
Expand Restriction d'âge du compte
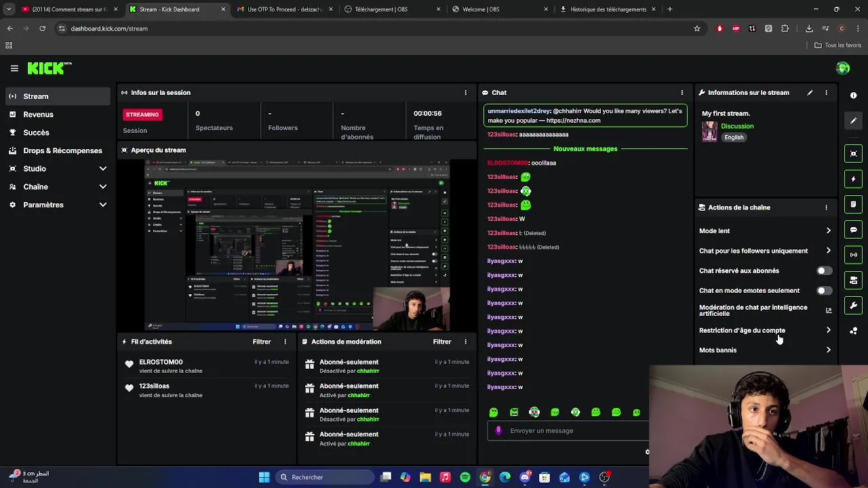[x=765, y=330]
